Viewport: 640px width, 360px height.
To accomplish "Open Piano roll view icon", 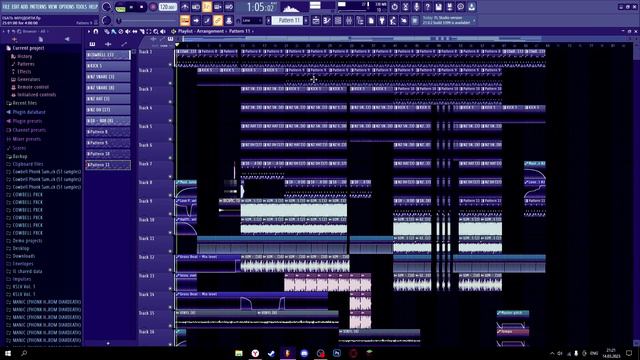I will point(327,20).
